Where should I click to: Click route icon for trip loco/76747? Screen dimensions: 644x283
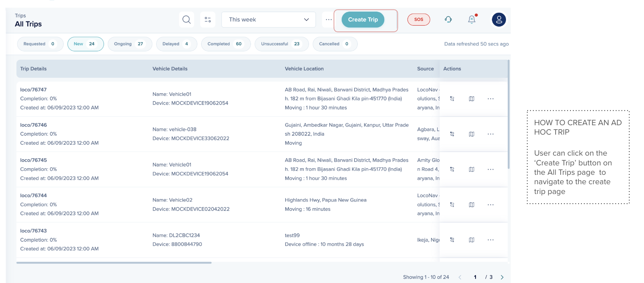pyautogui.click(x=452, y=99)
